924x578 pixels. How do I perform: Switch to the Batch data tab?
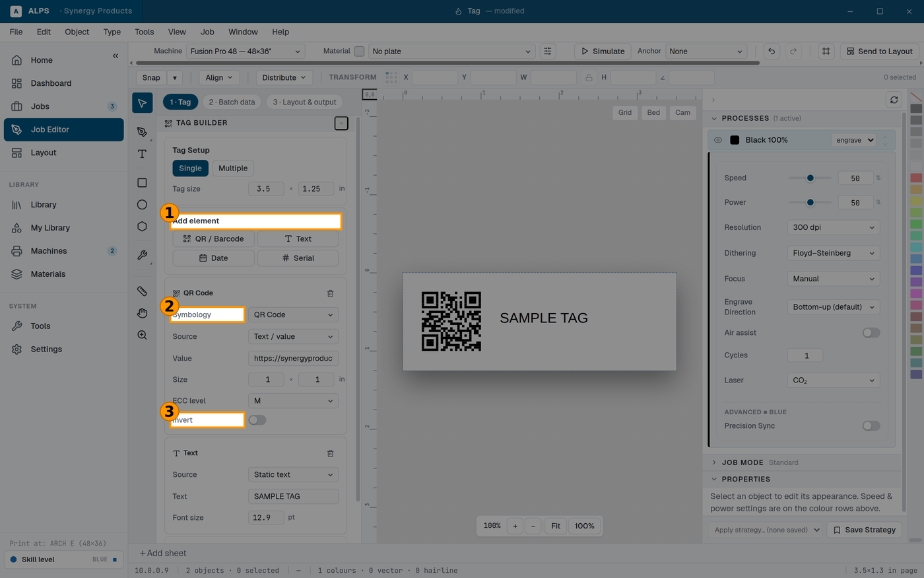pos(232,102)
